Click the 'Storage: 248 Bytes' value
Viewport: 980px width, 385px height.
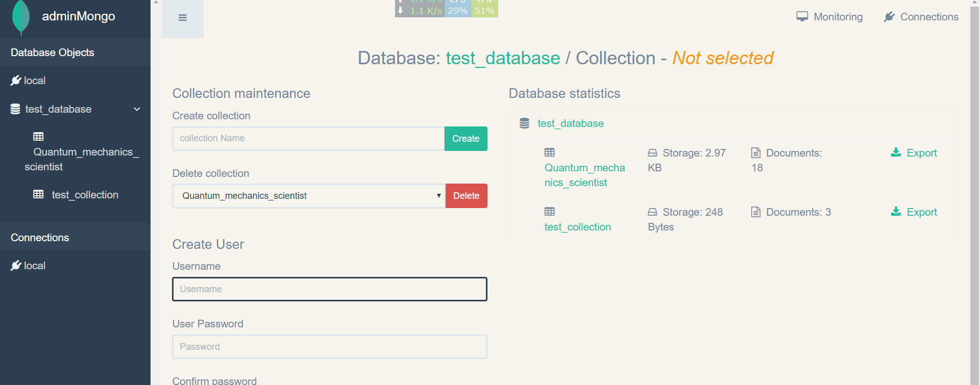pos(685,219)
